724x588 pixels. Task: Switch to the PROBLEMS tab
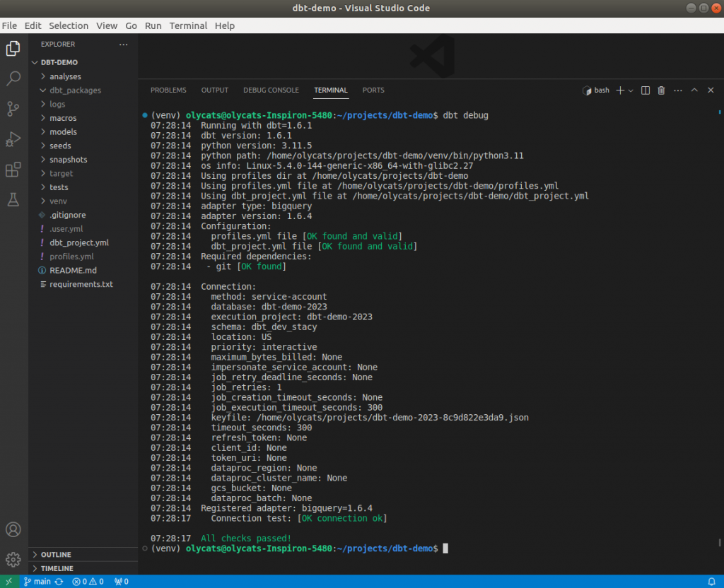[168, 90]
